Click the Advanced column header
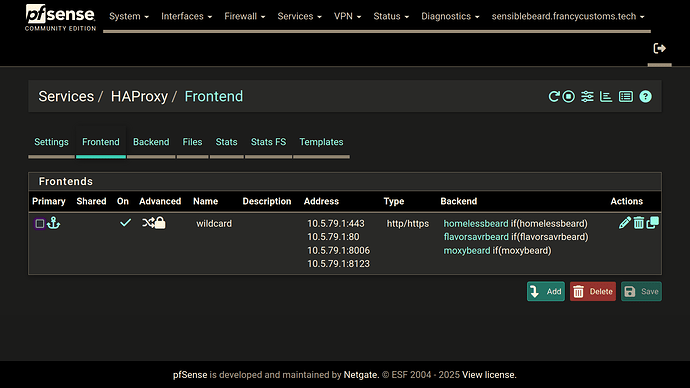The image size is (690, 388). (160, 201)
